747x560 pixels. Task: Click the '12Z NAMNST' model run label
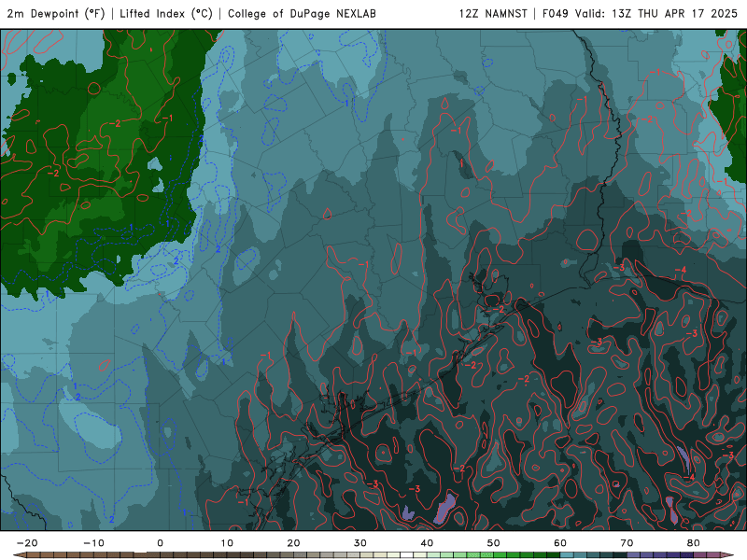(x=493, y=14)
